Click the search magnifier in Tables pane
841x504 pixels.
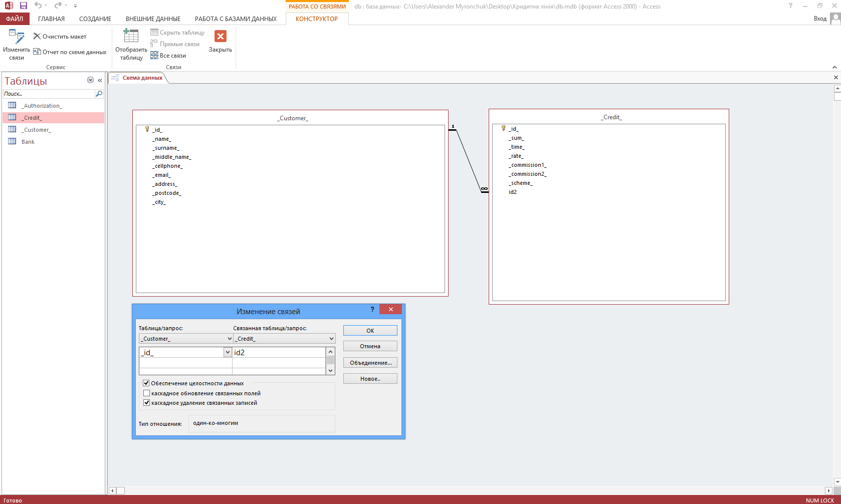click(99, 94)
